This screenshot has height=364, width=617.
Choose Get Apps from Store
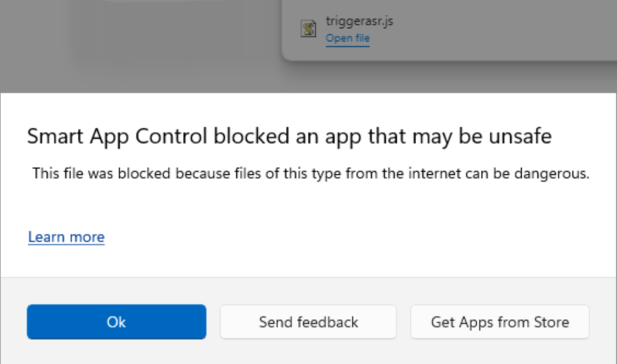(499, 322)
